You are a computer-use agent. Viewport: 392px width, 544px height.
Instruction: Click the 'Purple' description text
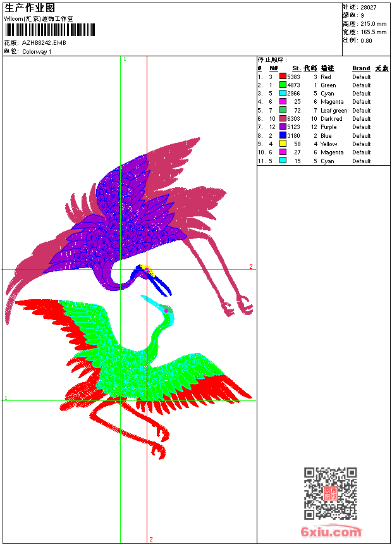(329, 127)
